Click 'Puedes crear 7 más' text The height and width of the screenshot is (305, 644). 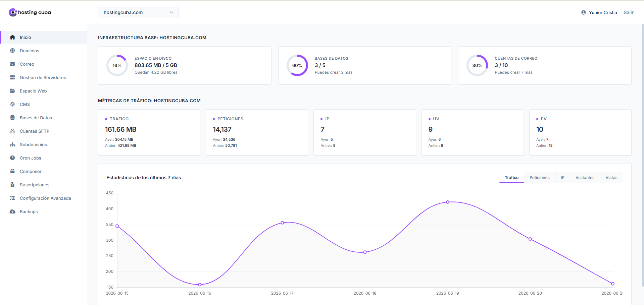click(x=513, y=72)
